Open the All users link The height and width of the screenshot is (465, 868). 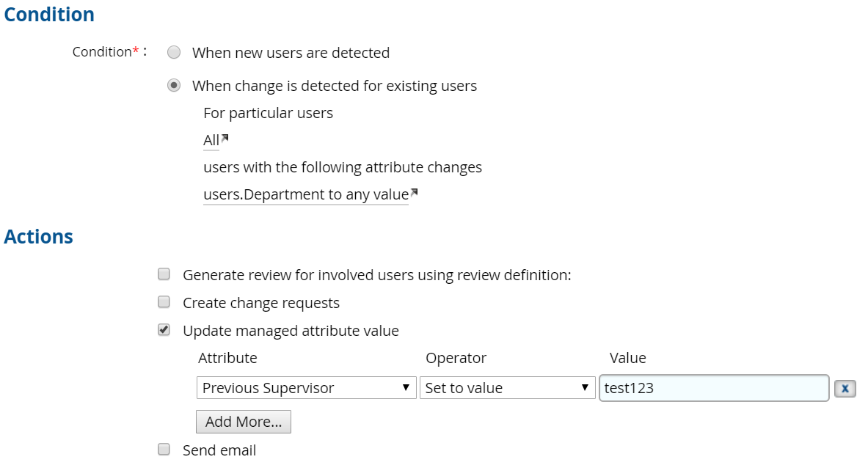click(211, 140)
